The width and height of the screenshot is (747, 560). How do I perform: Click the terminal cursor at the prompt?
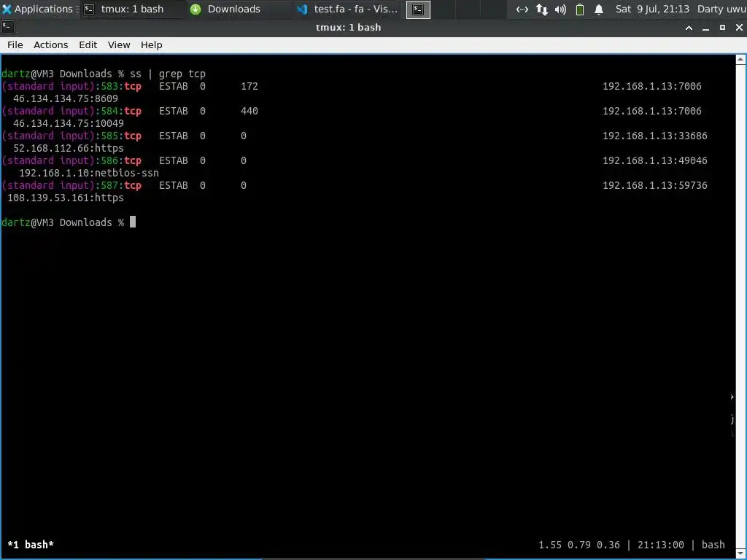(133, 222)
